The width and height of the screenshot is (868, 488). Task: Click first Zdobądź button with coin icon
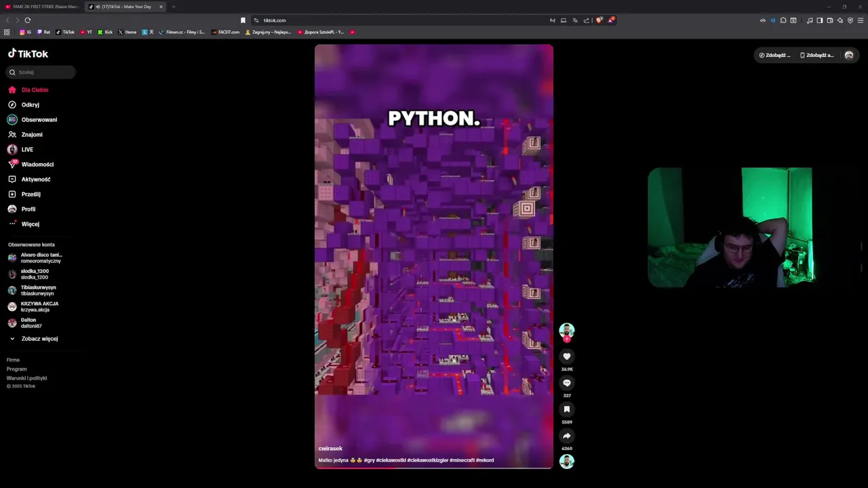pos(774,55)
